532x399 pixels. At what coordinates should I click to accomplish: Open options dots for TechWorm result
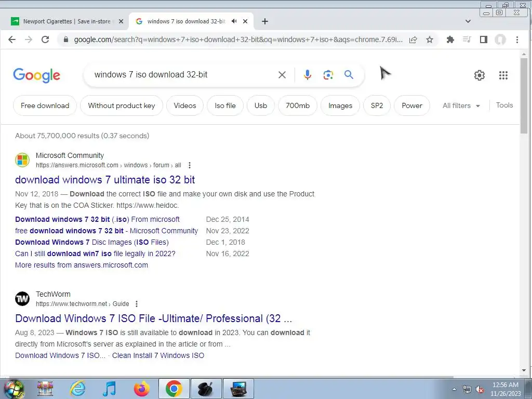[x=137, y=304]
